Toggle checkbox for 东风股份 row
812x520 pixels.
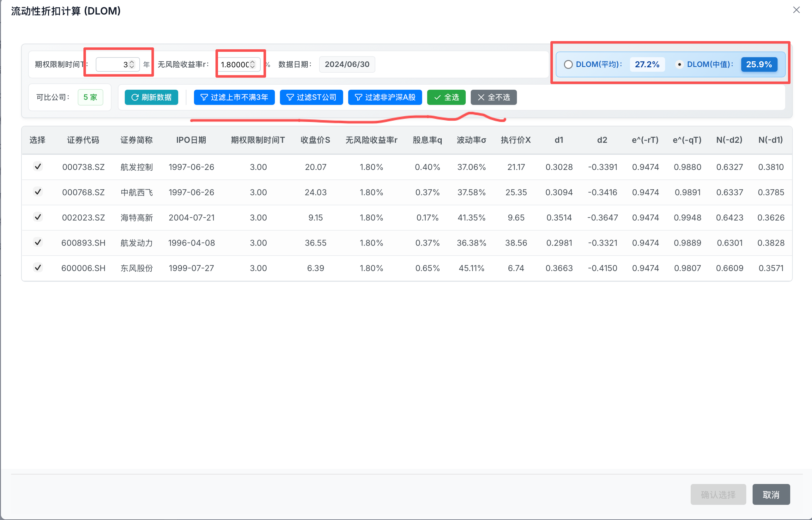tap(38, 268)
